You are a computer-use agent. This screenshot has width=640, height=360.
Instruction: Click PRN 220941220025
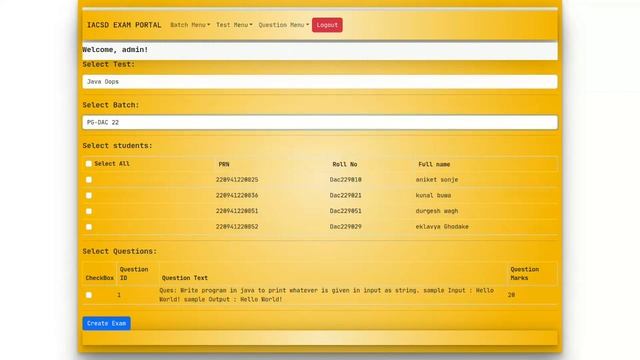pyautogui.click(x=237, y=180)
